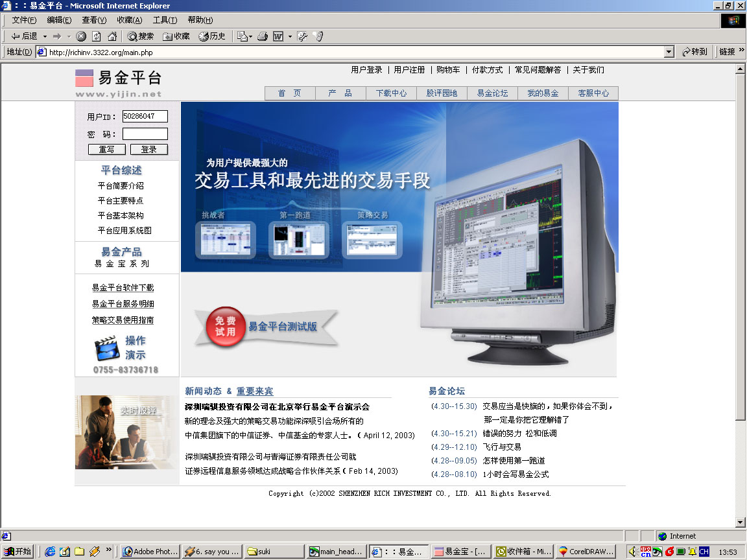The height and width of the screenshot is (560, 747).
Task: Open the Back button history dropdown arrow
Action: coord(45,36)
